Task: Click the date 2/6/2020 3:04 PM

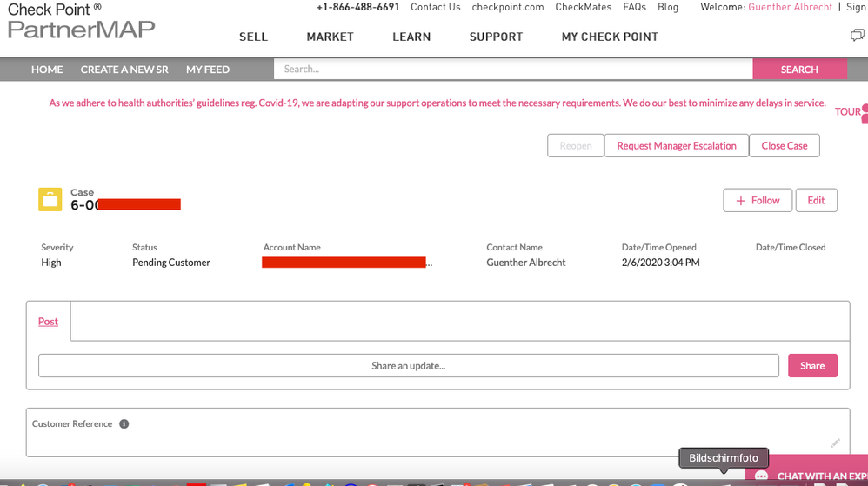Action: click(660, 263)
